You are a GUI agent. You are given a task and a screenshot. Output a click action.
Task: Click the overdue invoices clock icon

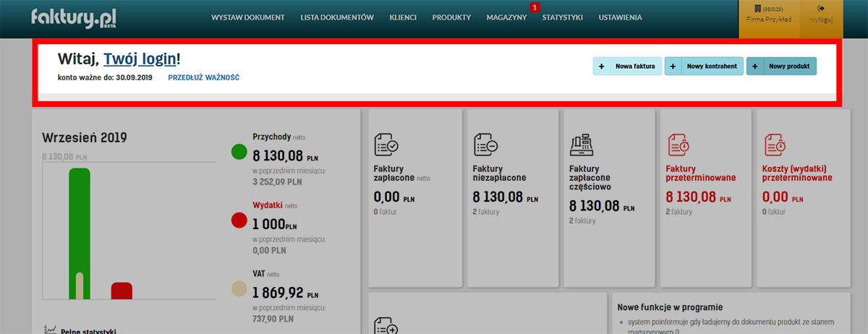pos(678,145)
